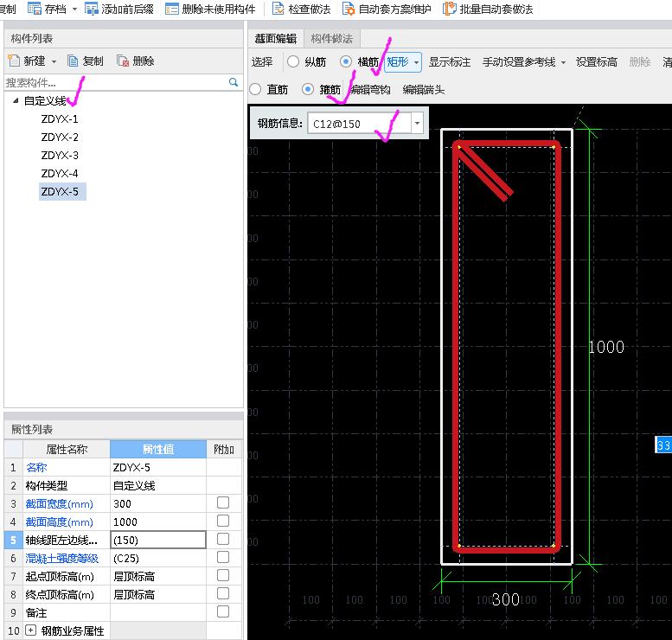Click the 复制 icon in the component list
The image size is (672, 640).
coord(73,61)
